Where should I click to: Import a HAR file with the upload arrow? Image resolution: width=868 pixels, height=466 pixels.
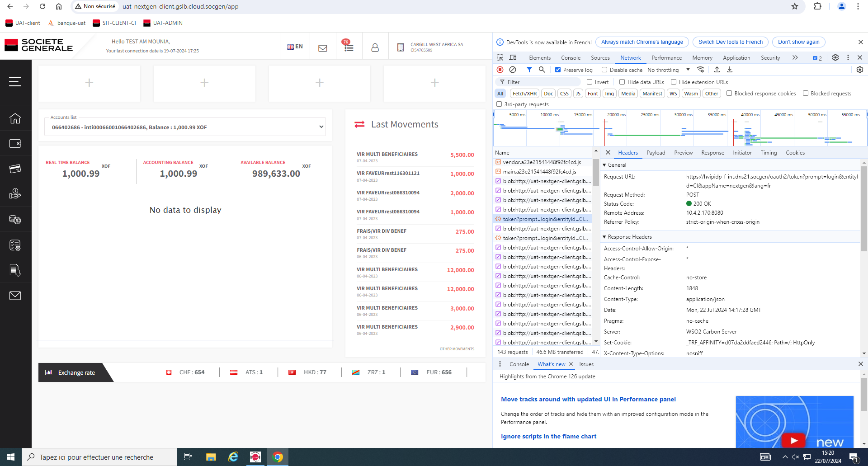click(x=717, y=70)
